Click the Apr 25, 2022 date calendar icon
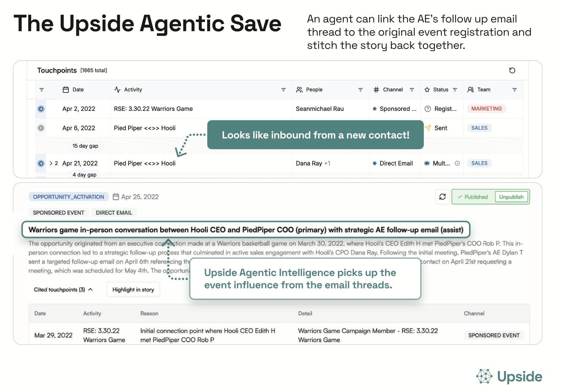The image size is (562, 392). click(116, 197)
